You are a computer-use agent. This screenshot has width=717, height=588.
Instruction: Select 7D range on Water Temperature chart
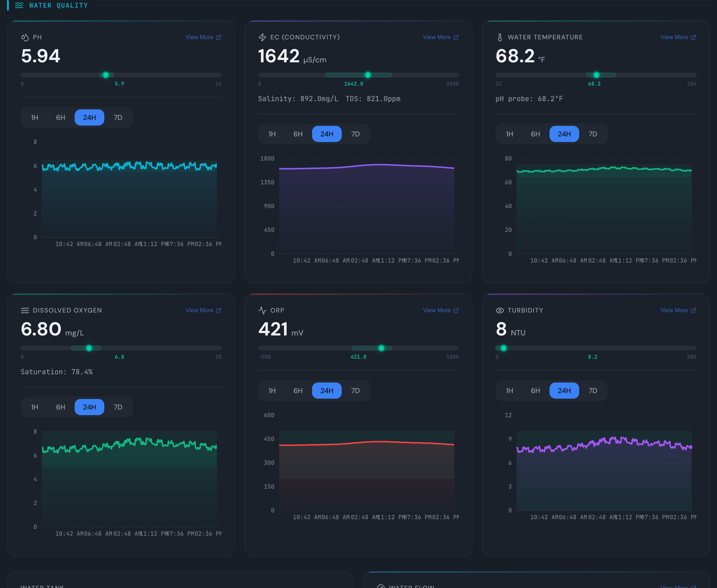[x=592, y=134]
